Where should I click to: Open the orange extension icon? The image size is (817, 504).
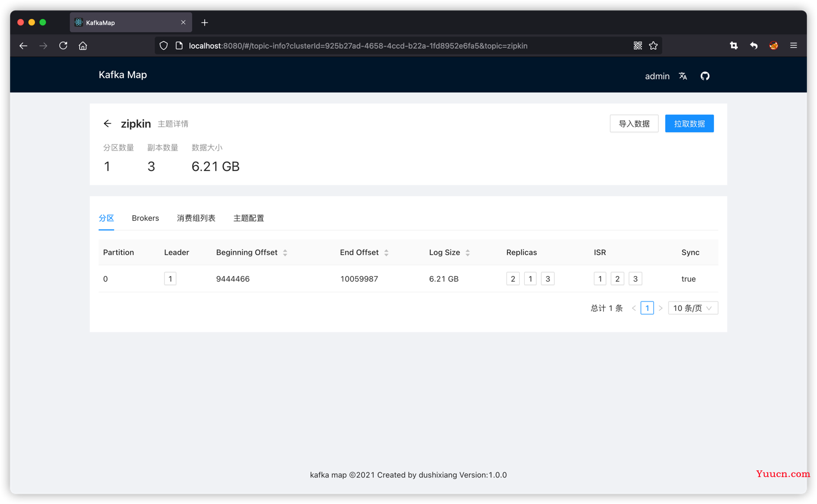774,46
